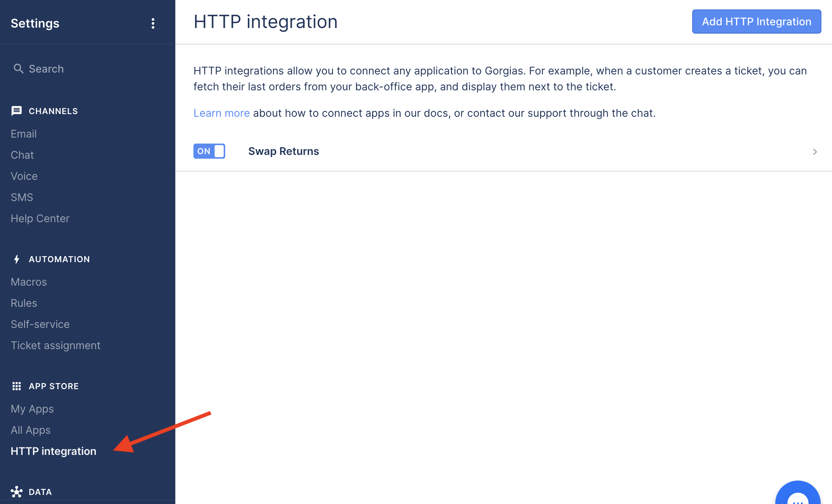
Task: Disable the Swap Returns HTTP integration toggle
Action: point(210,150)
